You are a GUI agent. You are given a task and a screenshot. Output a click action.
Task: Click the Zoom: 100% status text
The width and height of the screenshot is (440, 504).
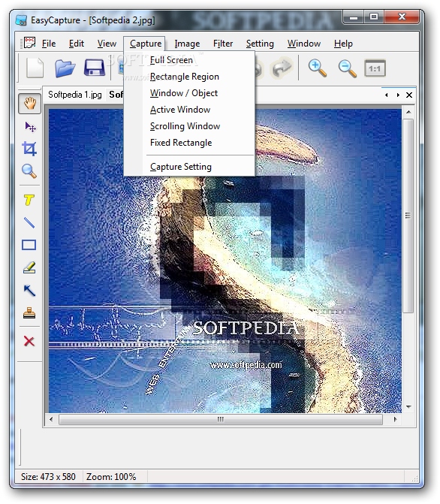111,476
